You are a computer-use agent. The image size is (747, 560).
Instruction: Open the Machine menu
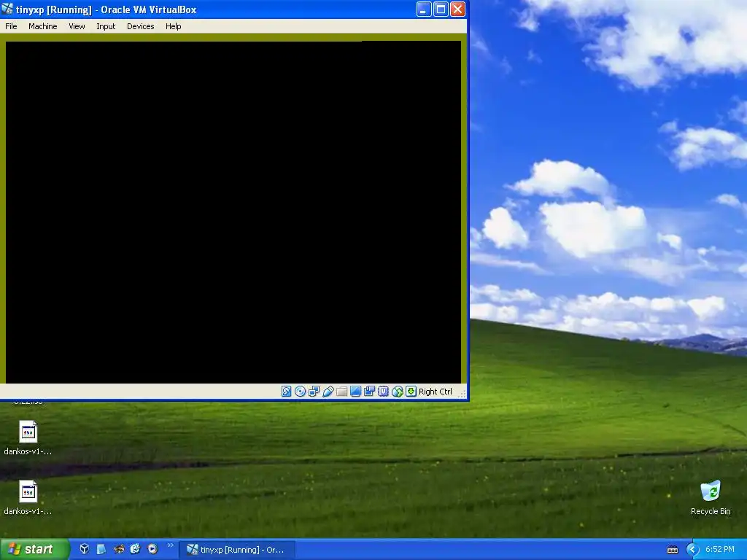pyautogui.click(x=42, y=26)
